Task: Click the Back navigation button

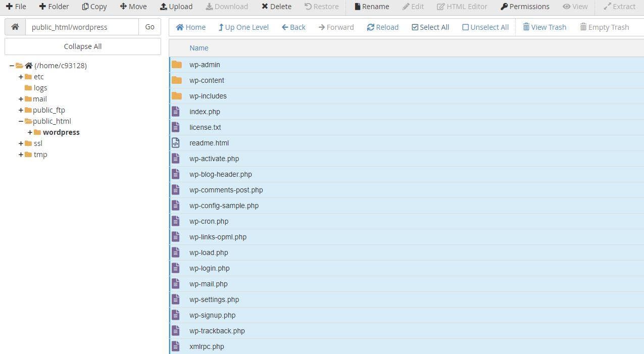Action: tap(293, 27)
